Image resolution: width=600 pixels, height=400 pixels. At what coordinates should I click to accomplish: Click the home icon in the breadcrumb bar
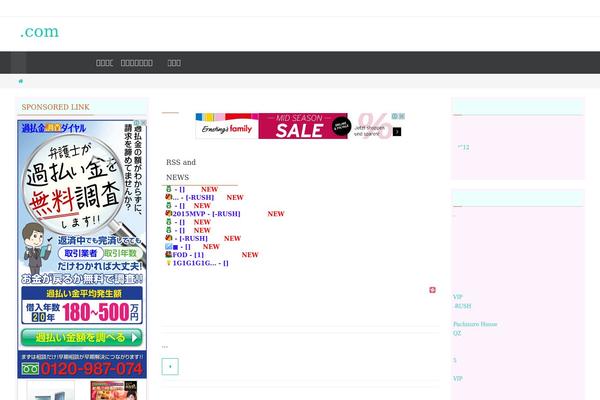21,81
